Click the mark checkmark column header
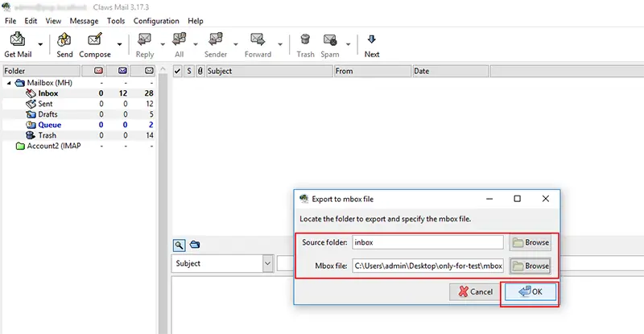Screen dimensions: 644x334 pos(177,71)
